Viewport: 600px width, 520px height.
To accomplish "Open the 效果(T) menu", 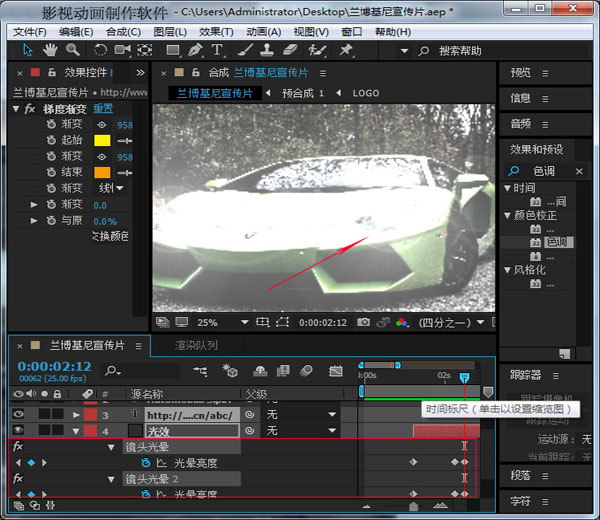I will click(x=216, y=32).
